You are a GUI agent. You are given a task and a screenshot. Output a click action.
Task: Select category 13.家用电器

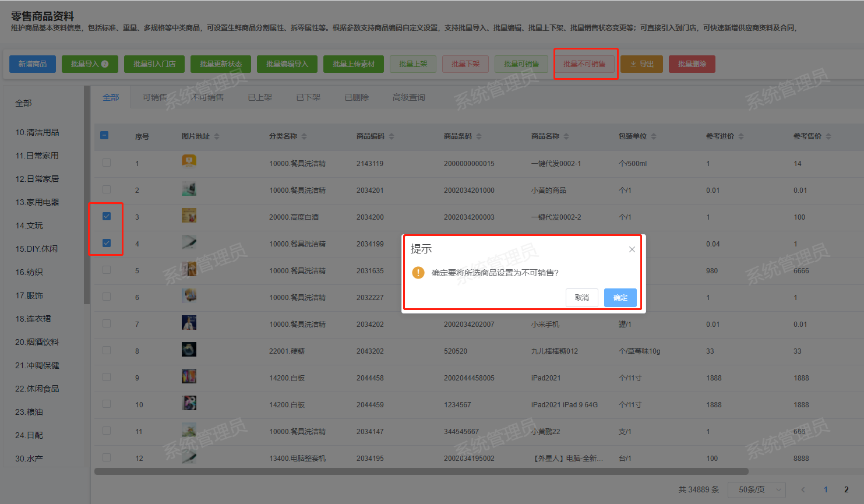[x=37, y=202]
